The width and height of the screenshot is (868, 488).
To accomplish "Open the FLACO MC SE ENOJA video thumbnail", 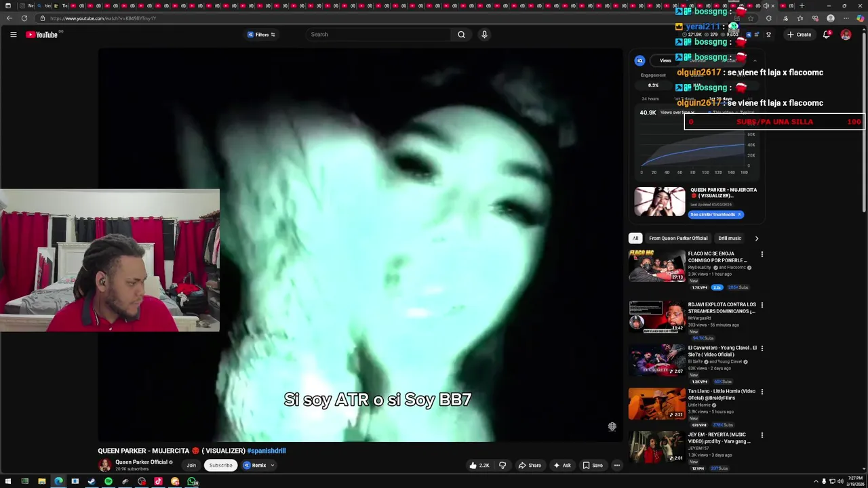I will 656,266.
